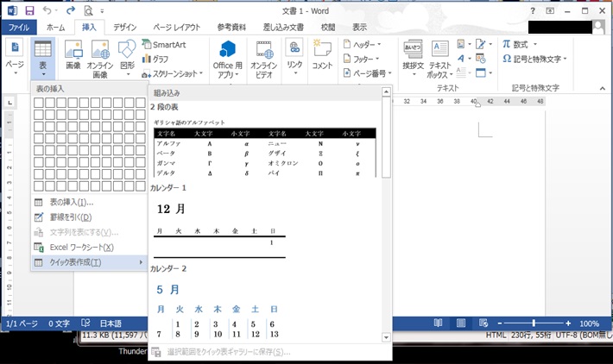Open ヘッダー header dropdown
Viewport: 613px width, 364px height.
tap(362, 44)
